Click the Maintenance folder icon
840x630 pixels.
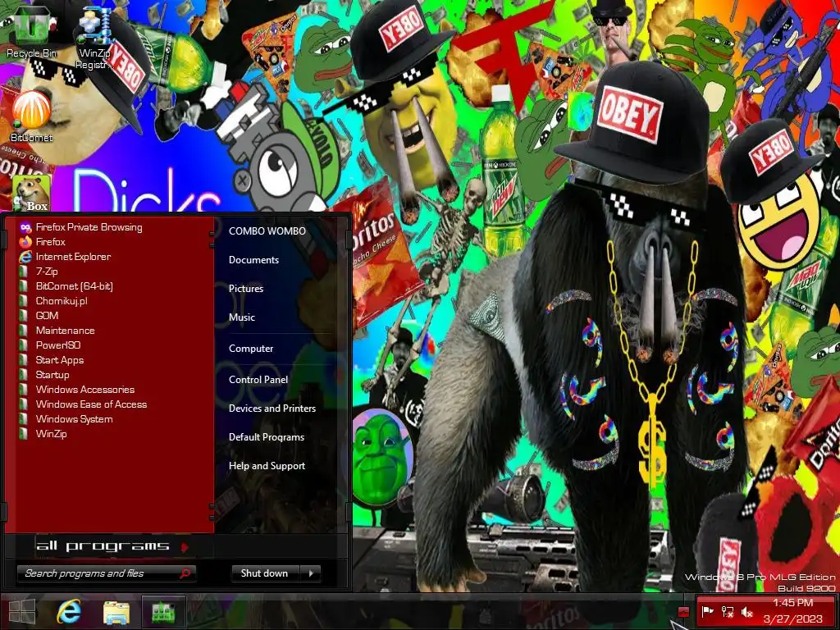(x=23, y=331)
